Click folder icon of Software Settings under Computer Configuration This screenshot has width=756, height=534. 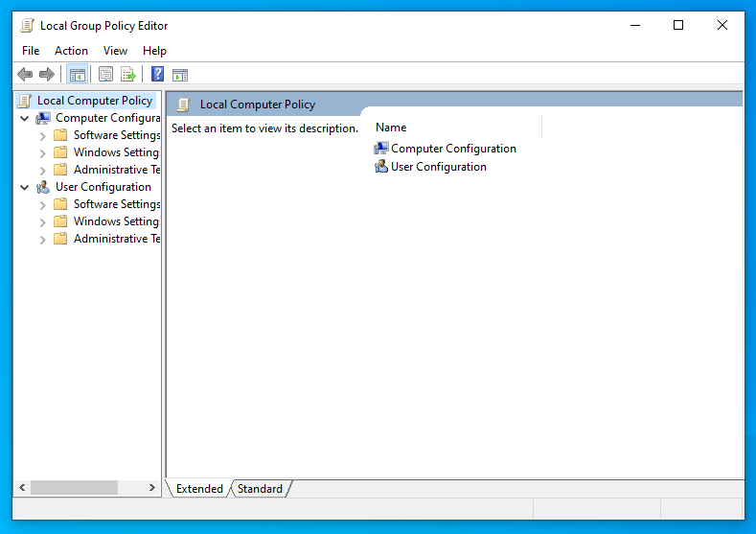coord(60,134)
